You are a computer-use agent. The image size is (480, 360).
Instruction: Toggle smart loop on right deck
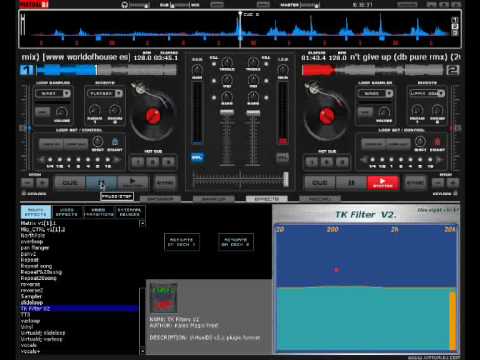[437, 142]
